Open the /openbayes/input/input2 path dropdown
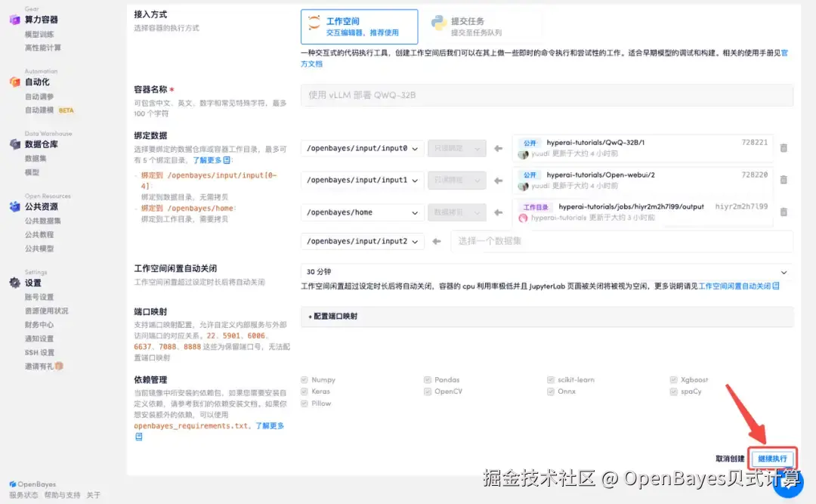Image resolution: width=816 pixels, height=504 pixels. click(362, 242)
